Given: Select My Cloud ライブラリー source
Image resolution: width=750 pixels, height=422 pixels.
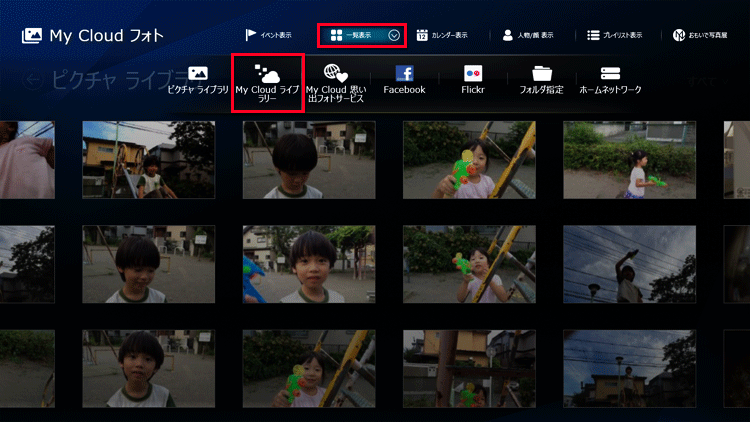Looking at the screenshot, I should (x=267, y=83).
